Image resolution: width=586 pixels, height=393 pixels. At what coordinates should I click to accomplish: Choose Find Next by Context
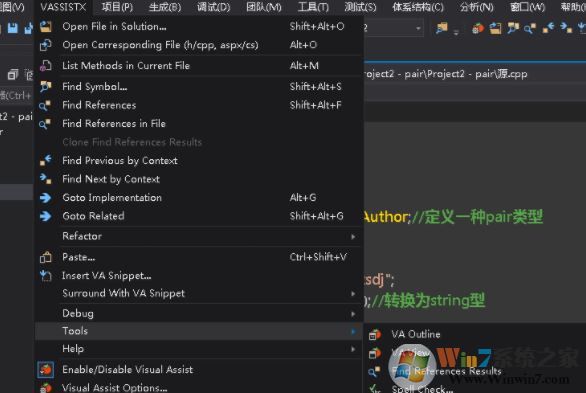(199, 179)
